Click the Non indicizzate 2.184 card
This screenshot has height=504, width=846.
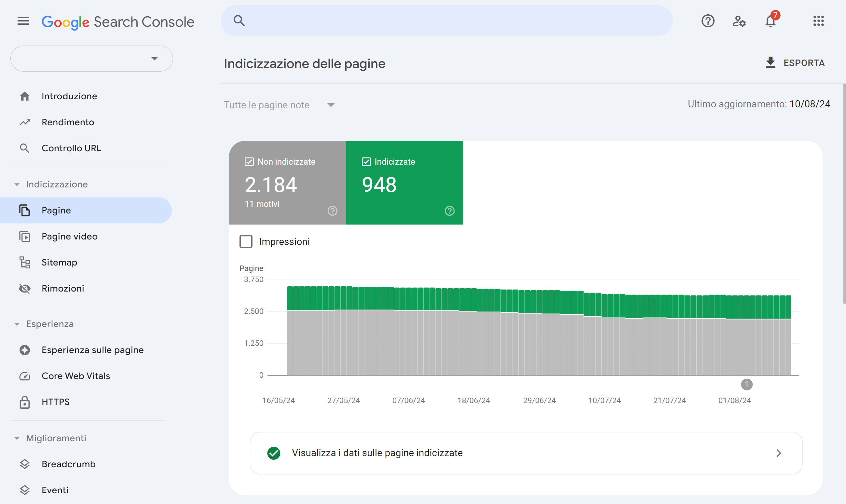coord(287,183)
